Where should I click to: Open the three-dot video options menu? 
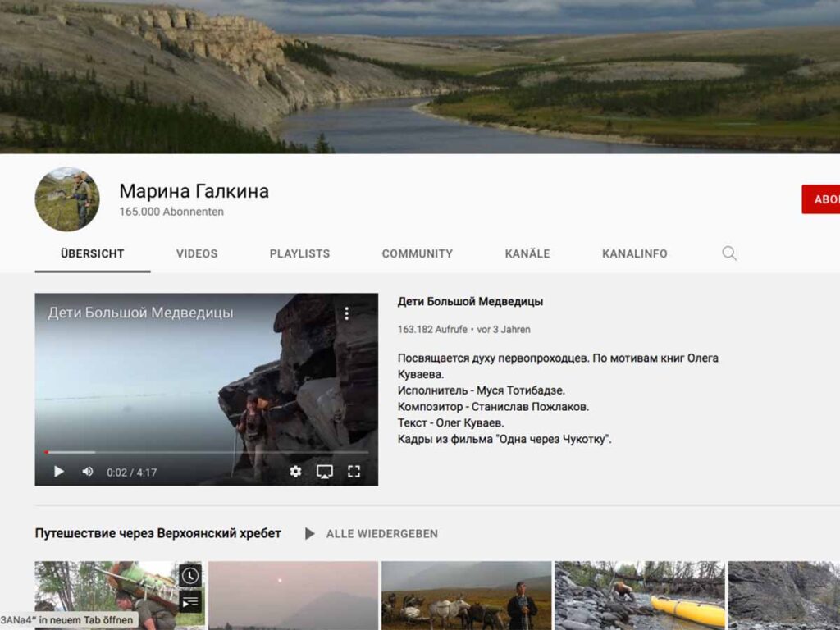[347, 313]
